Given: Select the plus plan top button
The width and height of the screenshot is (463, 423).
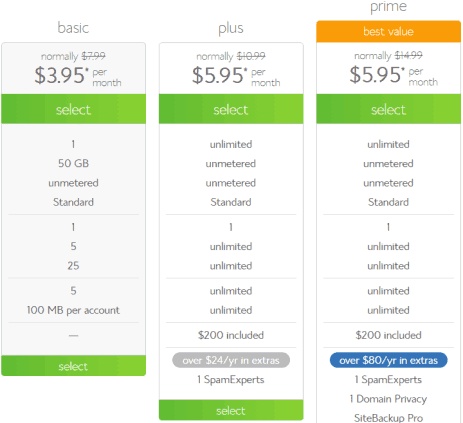Looking at the screenshot, I should pyautogui.click(x=231, y=109).
